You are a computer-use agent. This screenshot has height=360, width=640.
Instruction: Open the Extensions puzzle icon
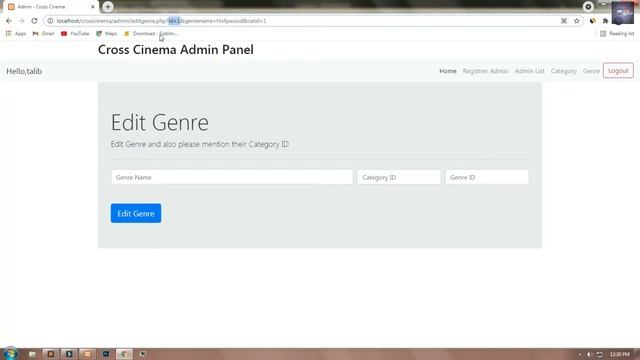[x=605, y=21]
